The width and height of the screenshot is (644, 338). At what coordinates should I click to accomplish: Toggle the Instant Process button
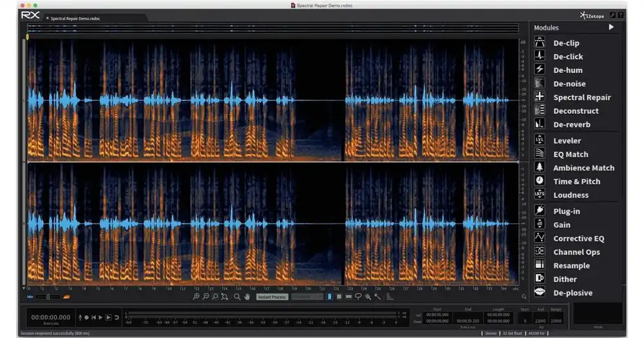[x=272, y=297]
